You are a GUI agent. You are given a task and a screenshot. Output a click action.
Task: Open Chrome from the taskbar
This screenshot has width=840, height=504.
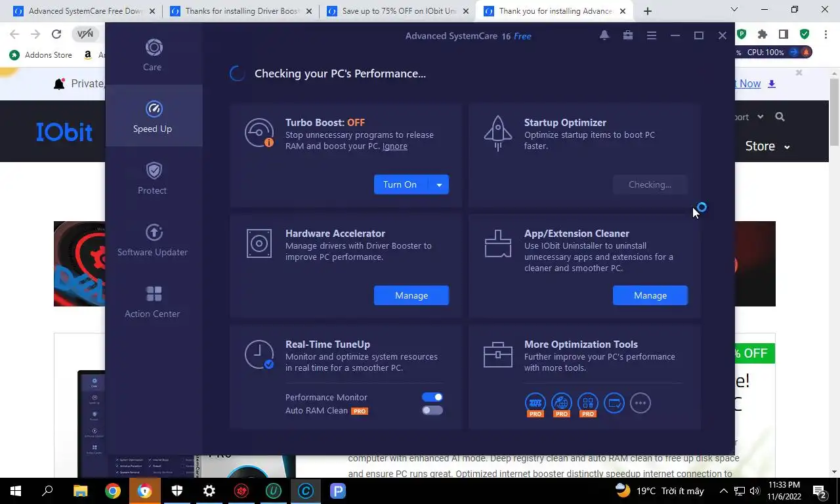point(113,491)
